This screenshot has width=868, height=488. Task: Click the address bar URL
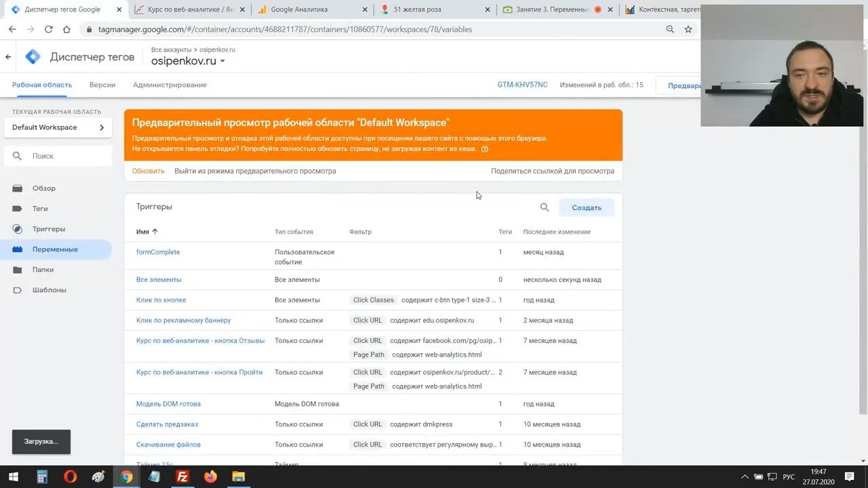pyautogui.click(x=285, y=29)
